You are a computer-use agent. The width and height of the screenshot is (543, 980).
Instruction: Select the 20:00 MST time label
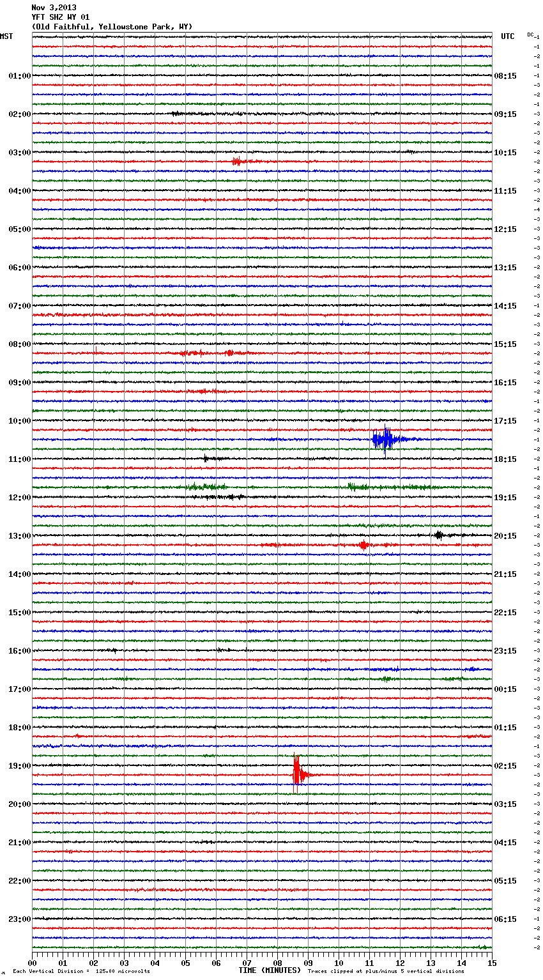coord(20,804)
